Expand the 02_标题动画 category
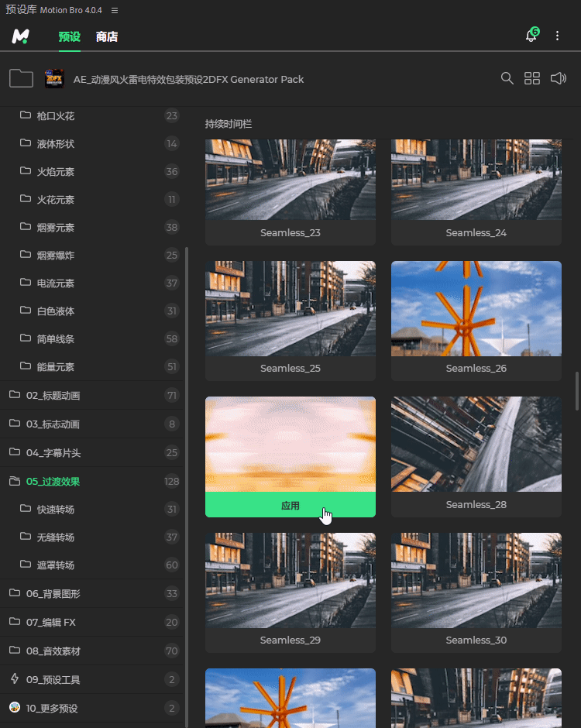Image resolution: width=581 pixels, height=728 pixels. pyautogui.click(x=92, y=395)
